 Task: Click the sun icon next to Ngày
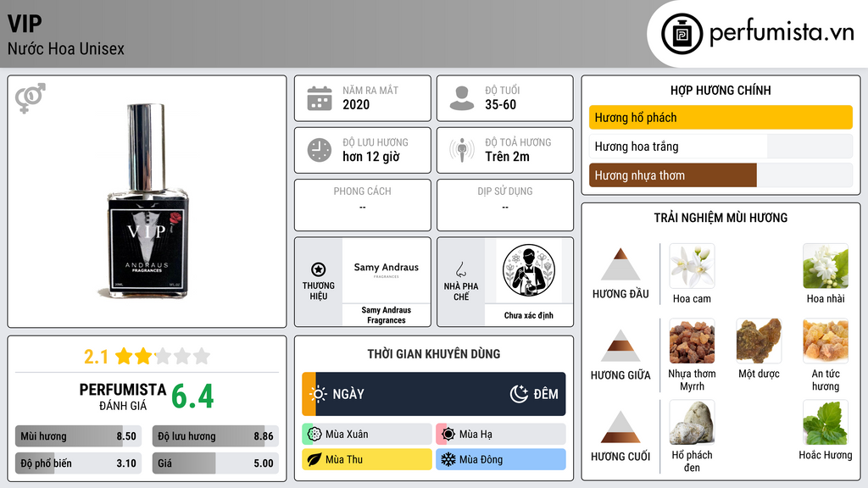[x=319, y=394]
